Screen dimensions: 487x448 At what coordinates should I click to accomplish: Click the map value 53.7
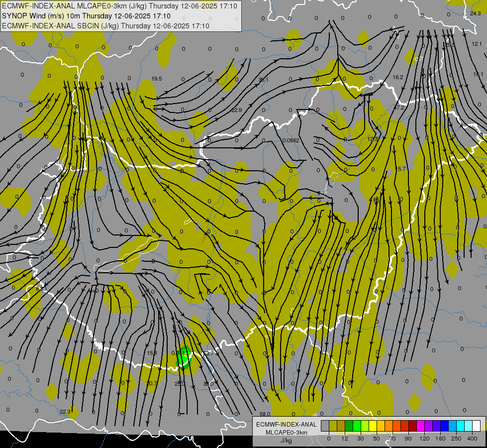click(208, 353)
